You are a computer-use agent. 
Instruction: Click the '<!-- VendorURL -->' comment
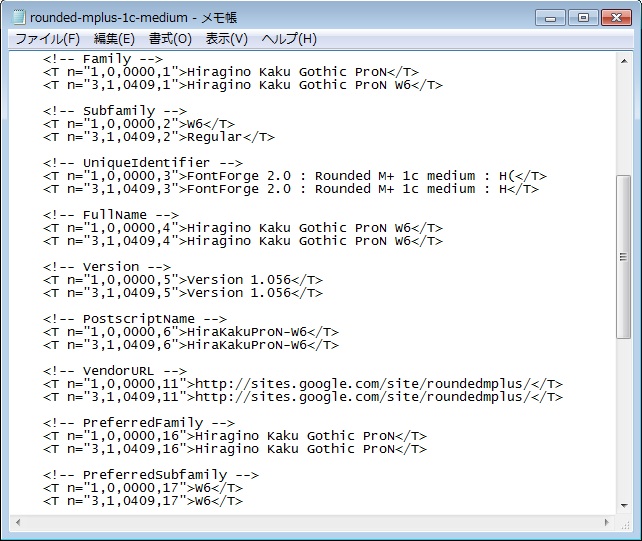[x=115, y=371]
